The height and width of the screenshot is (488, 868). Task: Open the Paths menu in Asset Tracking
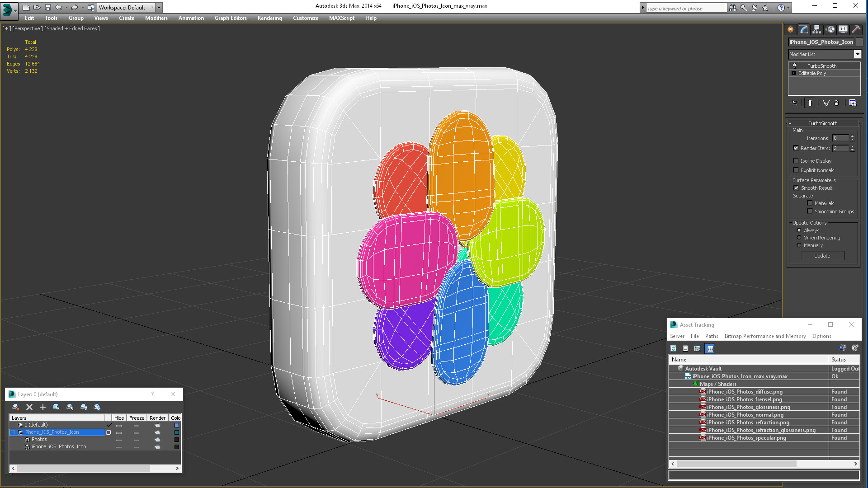(x=712, y=336)
